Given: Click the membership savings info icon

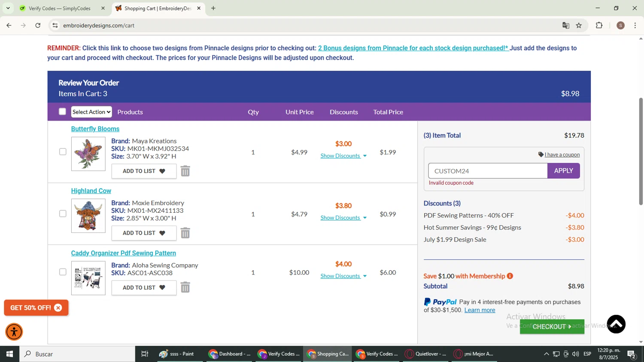Looking at the screenshot, I should point(510,276).
